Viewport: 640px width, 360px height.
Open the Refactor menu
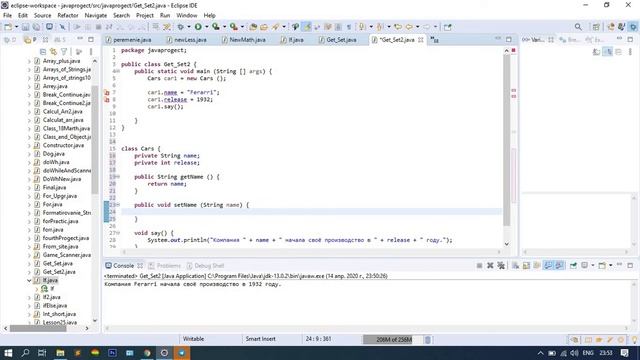(x=68, y=16)
